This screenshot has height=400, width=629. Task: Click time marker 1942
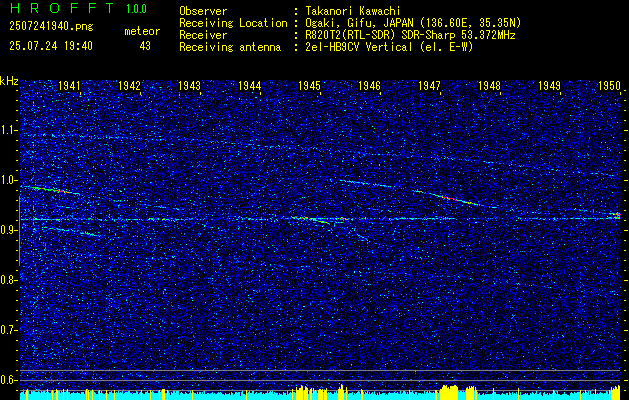point(129,86)
